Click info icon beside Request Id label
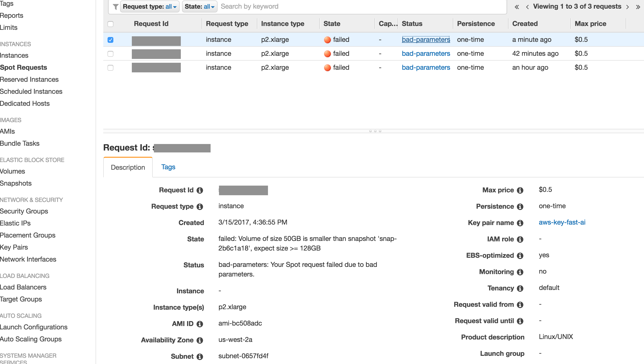Screen dimensions: 644x364 pyautogui.click(x=200, y=190)
